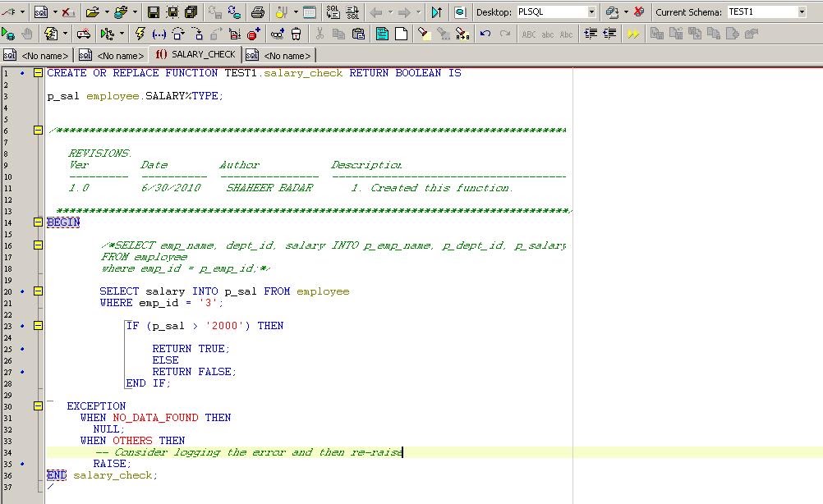This screenshot has width=823, height=504.
Task: Open the Current Schema TEST1 dropdown
Action: pos(802,11)
